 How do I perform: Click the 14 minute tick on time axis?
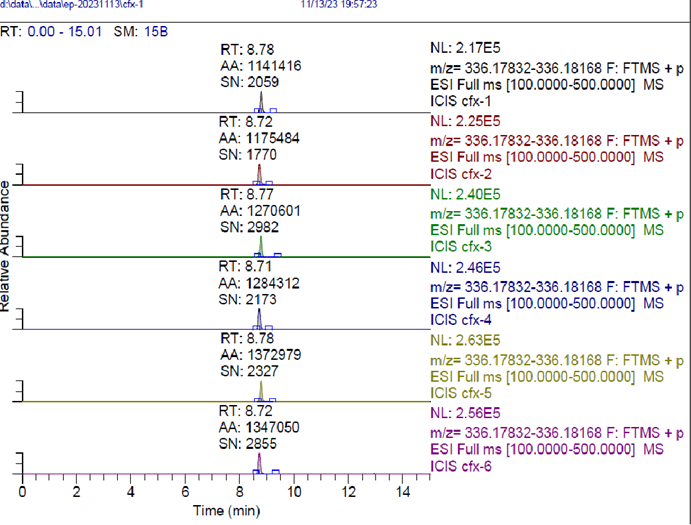coord(402,493)
